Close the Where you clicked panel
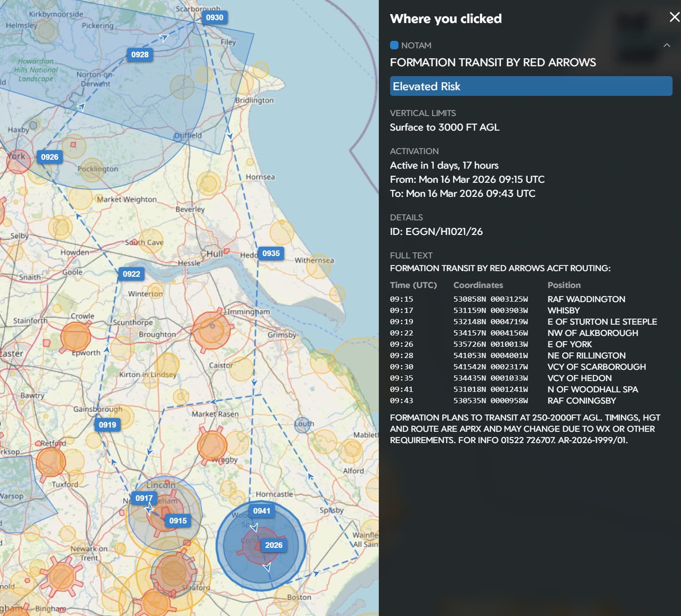The width and height of the screenshot is (681, 616). point(674,17)
